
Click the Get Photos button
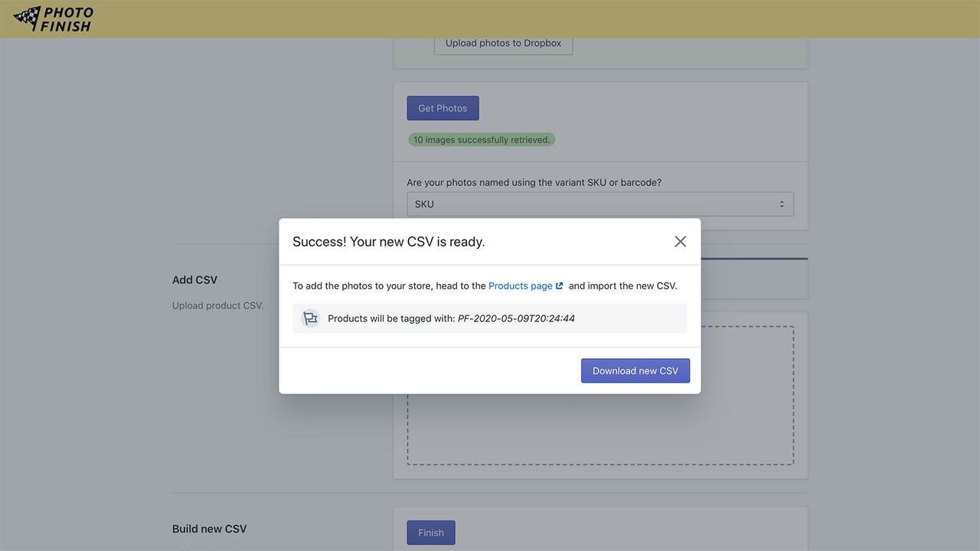(443, 108)
